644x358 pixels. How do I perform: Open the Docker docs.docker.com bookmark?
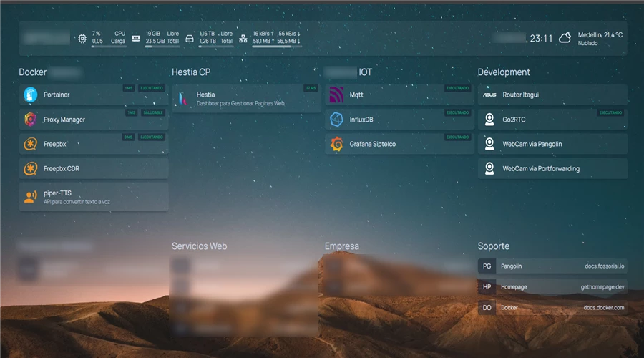(x=552, y=308)
